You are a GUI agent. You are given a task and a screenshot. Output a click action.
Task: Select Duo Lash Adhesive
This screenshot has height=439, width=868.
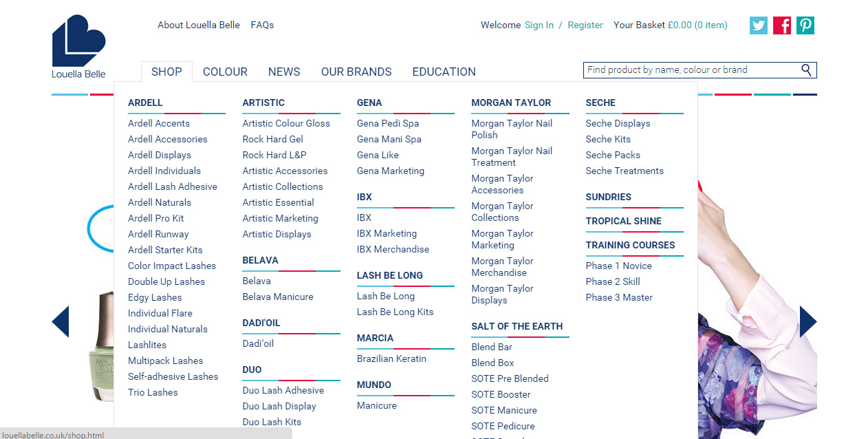283,390
